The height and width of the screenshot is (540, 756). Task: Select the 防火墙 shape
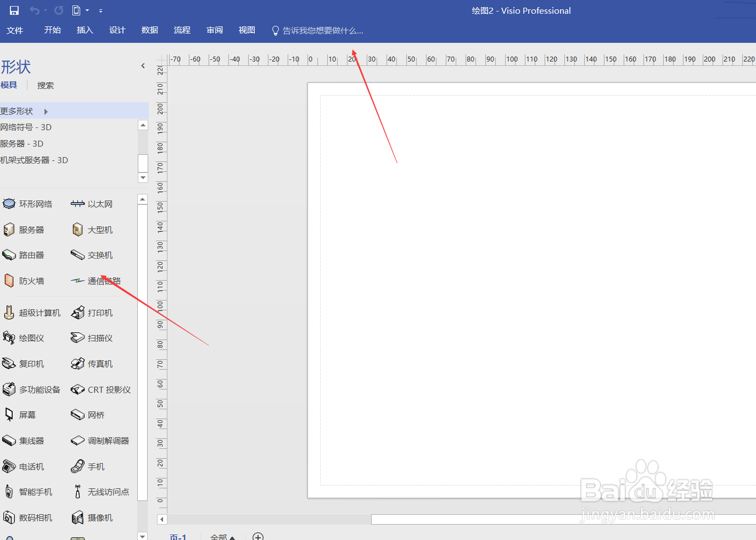(23, 281)
